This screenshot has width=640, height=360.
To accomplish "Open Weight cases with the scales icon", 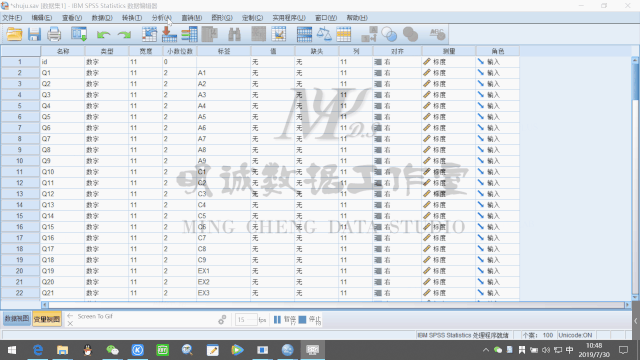I will pos(324,34).
